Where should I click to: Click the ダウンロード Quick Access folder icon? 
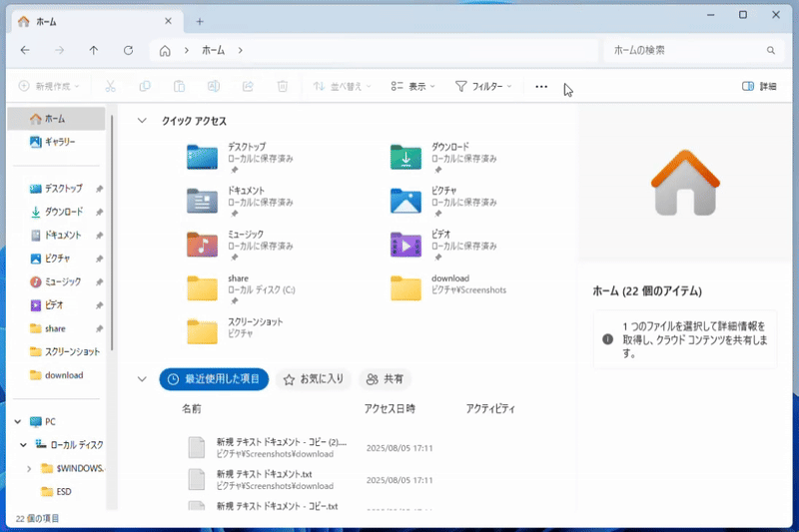tap(405, 157)
